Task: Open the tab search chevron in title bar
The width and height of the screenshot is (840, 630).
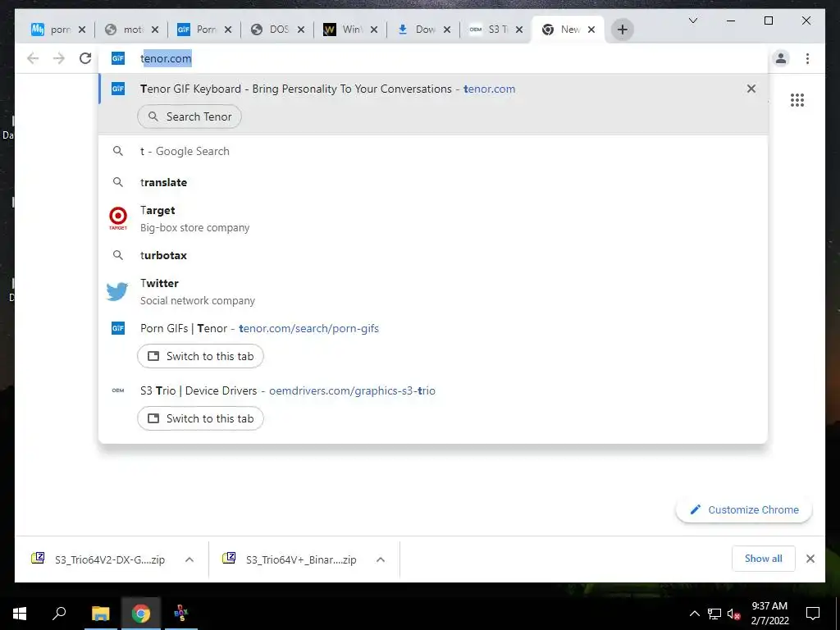Action: pos(692,21)
